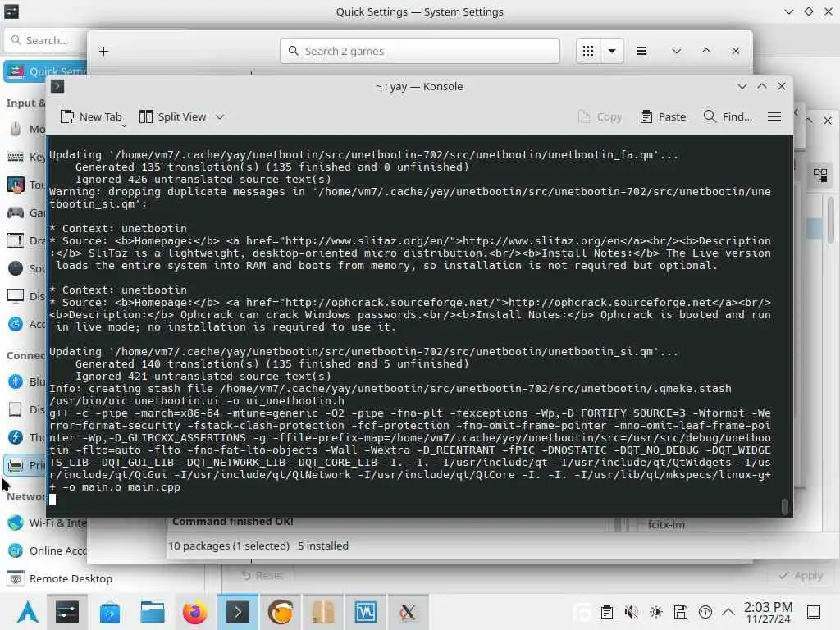Click the Printers icon in Settings sidebar
The width and height of the screenshot is (840, 630).
(x=16, y=465)
